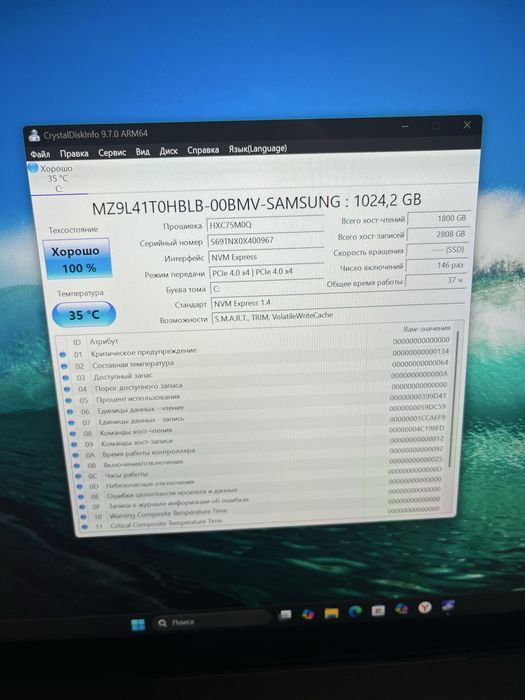Open the Сервис menu
This screenshot has width=525, height=700.
click(112, 152)
